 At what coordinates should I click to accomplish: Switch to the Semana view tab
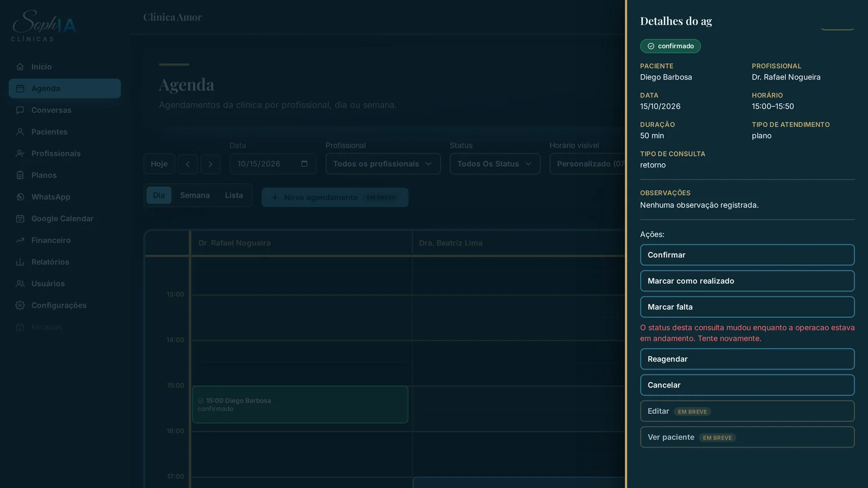[x=195, y=196]
